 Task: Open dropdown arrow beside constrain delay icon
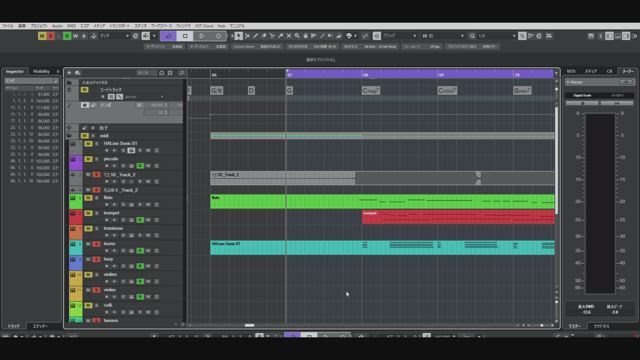[154, 36]
